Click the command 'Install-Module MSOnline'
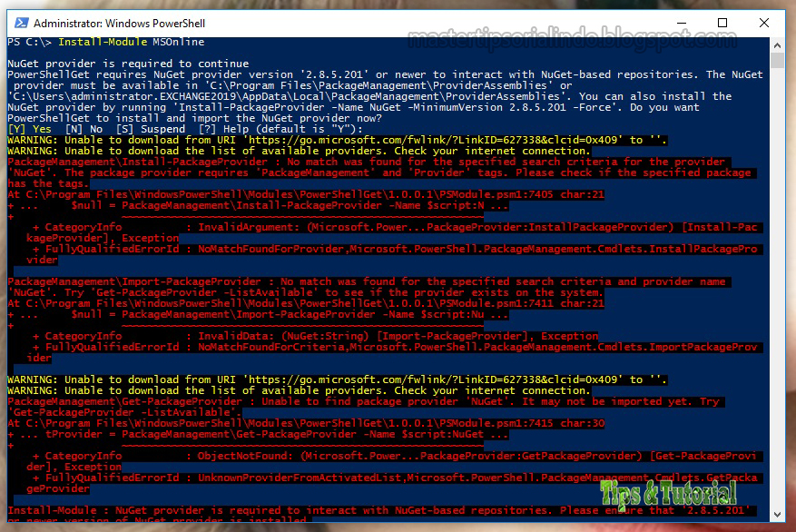Image resolution: width=796 pixels, height=532 pixels. [131, 42]
